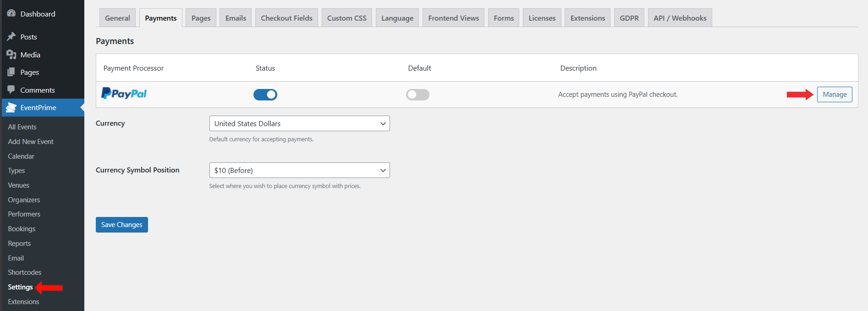Click the Save Changes button

pyautogui.click(x=121, y=225)
